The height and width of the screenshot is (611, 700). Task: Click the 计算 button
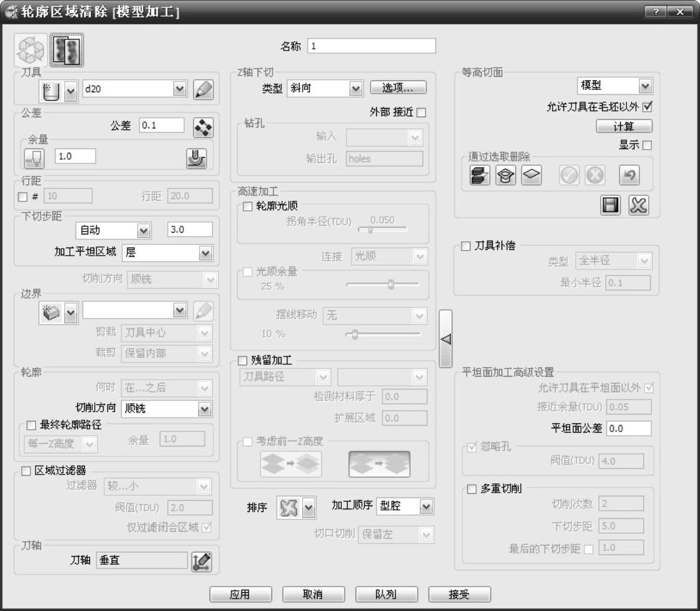pyautogui.click(x=624, y=127)
